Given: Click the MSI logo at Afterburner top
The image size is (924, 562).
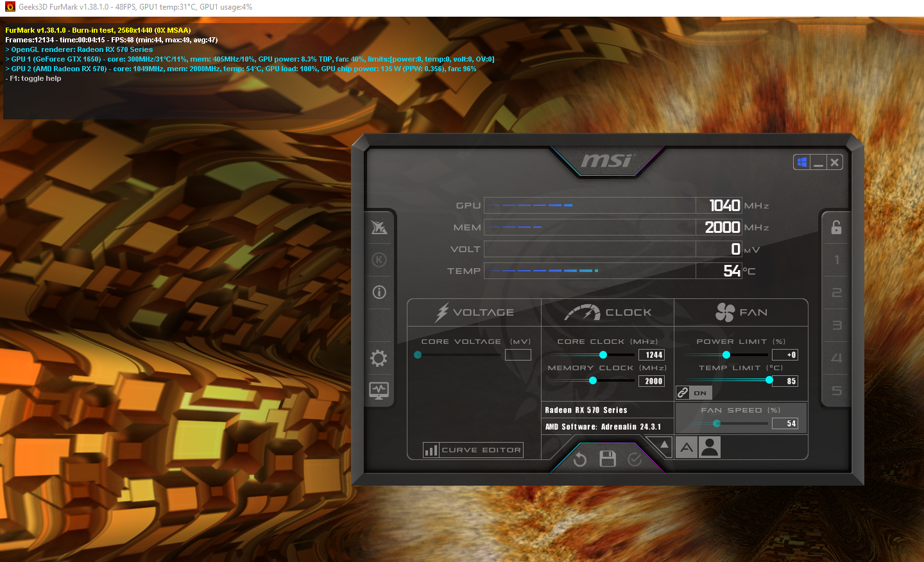Looking at the screenshot, I should [607, 160].
